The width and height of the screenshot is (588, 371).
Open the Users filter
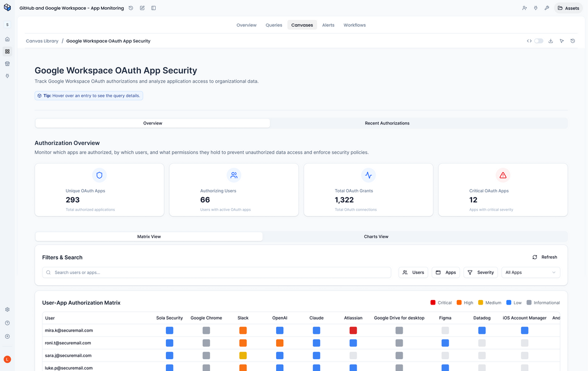[413, 273]
